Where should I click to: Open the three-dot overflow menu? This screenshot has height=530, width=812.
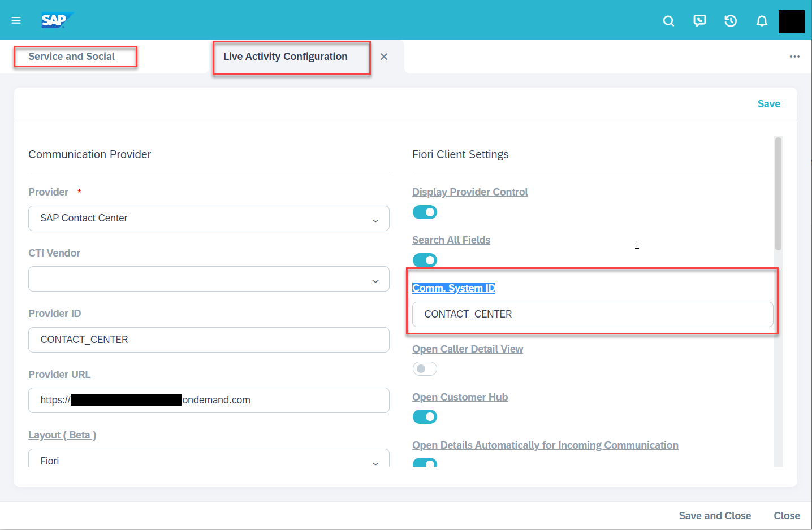point(794,57)
